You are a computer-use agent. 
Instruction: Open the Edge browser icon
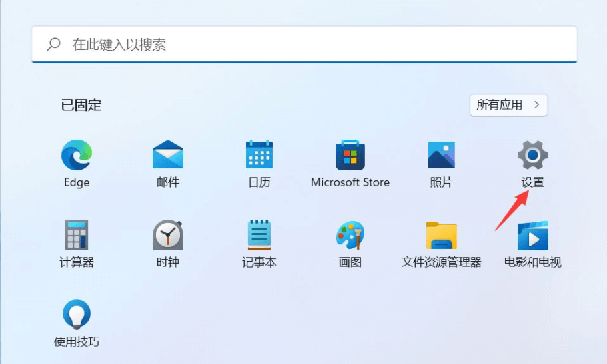click(x=77, y=155)
